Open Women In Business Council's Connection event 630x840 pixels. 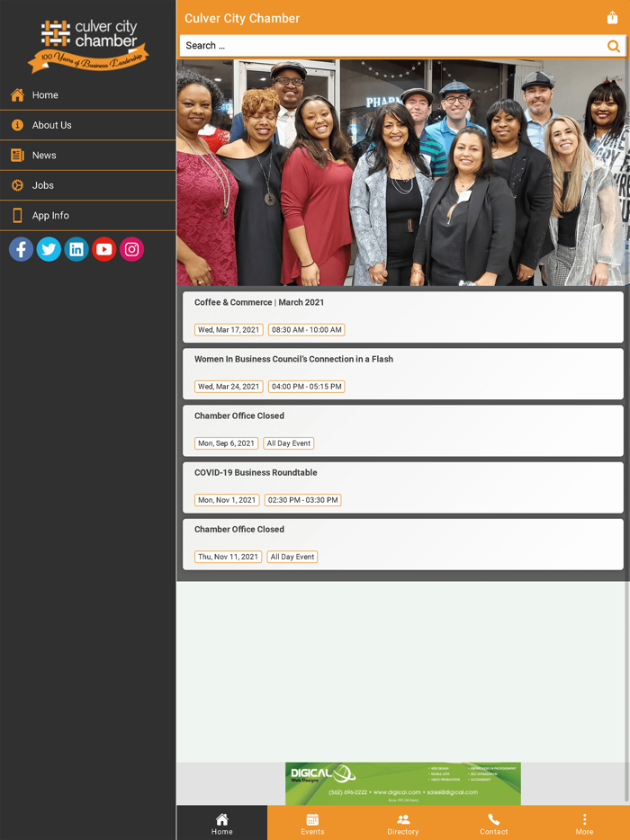pos(403,374)
